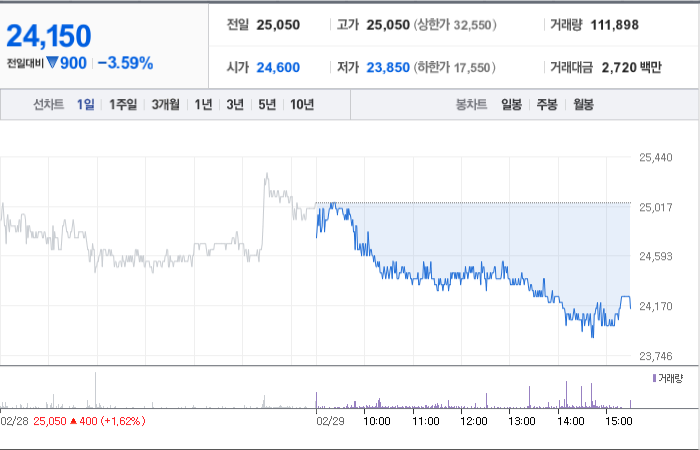This screenshot has width=700, height=450.
Task: Click the purple 거래량 legend marker
Action: coord(654,378)
